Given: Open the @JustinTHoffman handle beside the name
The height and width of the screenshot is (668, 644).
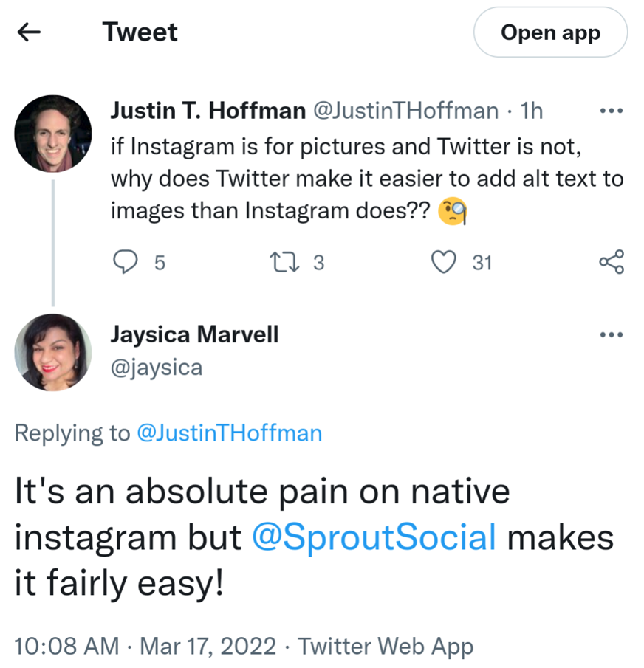Looking at the screenshot, I should click(x=406, y=111).
